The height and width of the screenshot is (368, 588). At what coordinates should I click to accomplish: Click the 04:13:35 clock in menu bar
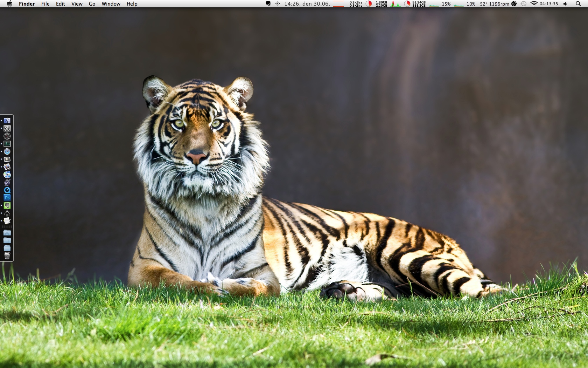(549, 4)
